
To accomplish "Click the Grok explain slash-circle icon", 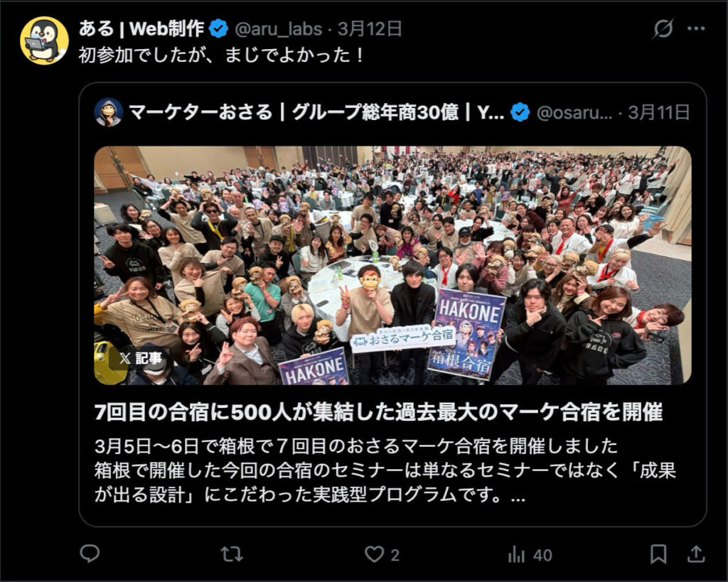I will coord(663,28).
